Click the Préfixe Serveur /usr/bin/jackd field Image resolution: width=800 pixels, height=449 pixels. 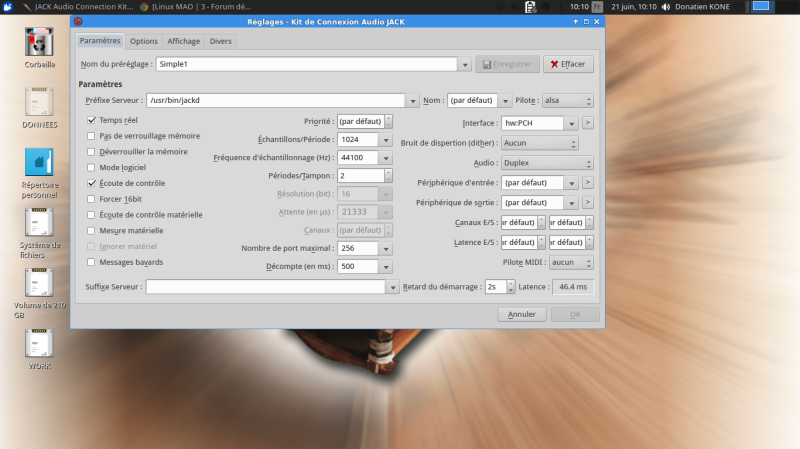276,101
